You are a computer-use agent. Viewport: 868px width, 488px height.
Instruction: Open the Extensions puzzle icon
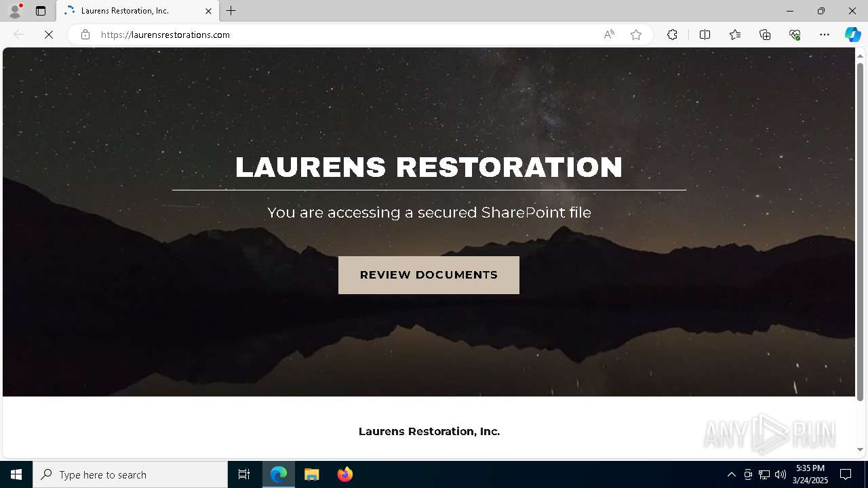[x=672, y=35]
